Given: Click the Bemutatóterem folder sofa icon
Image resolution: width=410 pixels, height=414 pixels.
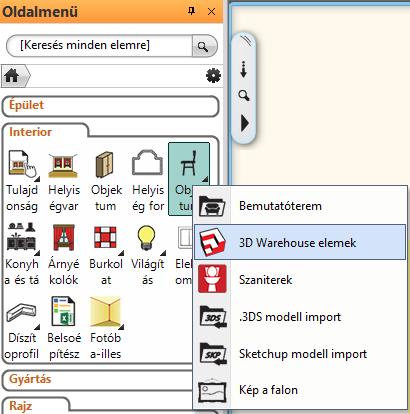Looking at the screenshot, I should (x=212, y=206).
